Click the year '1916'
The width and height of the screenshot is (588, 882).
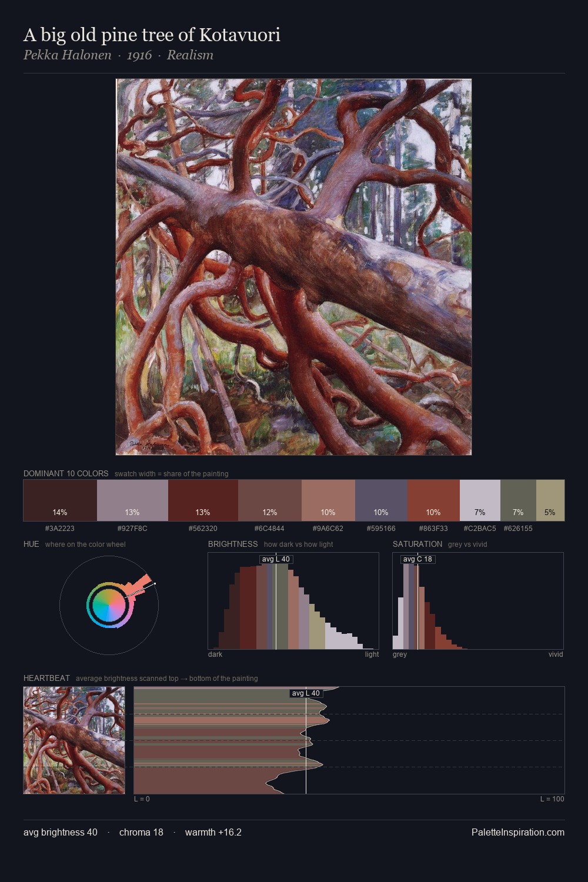(x=139, y=55)
